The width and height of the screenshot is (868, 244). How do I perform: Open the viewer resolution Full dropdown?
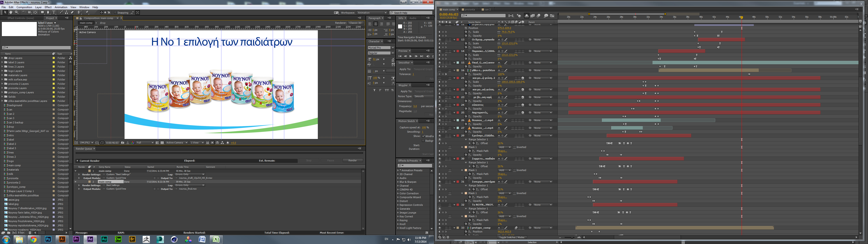pos(145,143)
